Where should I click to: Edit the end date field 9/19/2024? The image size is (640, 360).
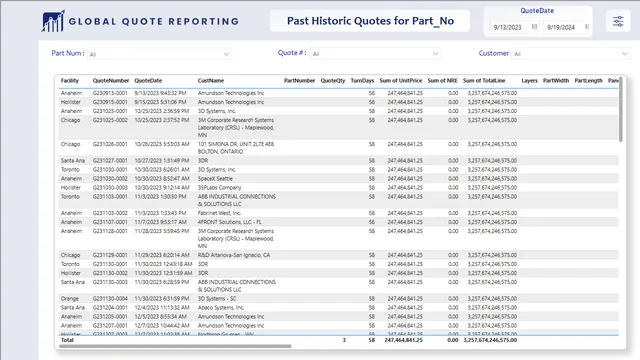pos(562,27)
